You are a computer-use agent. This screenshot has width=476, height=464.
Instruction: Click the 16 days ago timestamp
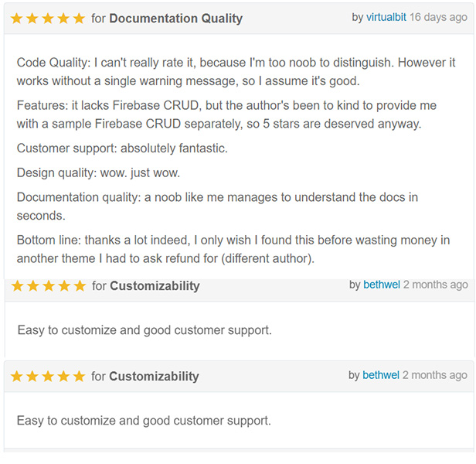coord(438,17)
